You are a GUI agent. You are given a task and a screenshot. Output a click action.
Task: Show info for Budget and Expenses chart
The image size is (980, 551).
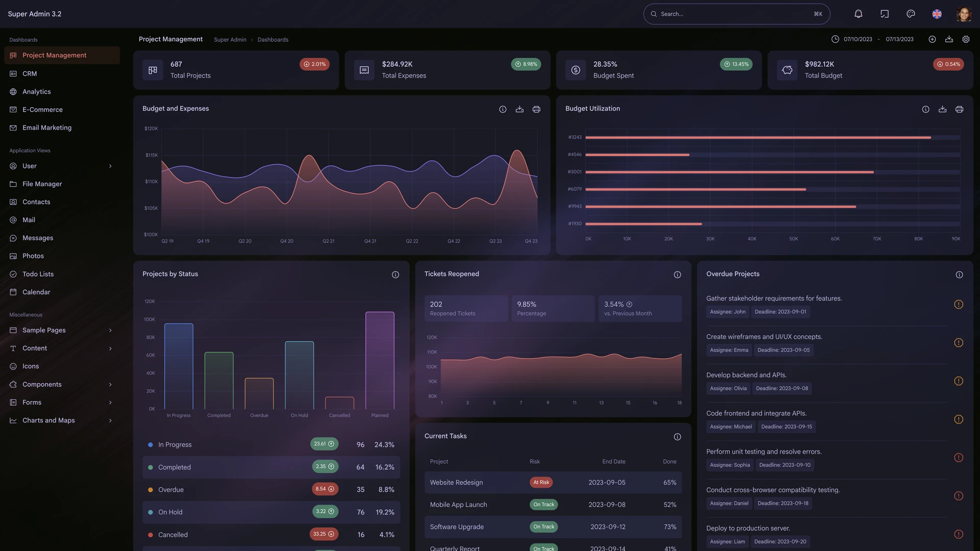(503, 109)
